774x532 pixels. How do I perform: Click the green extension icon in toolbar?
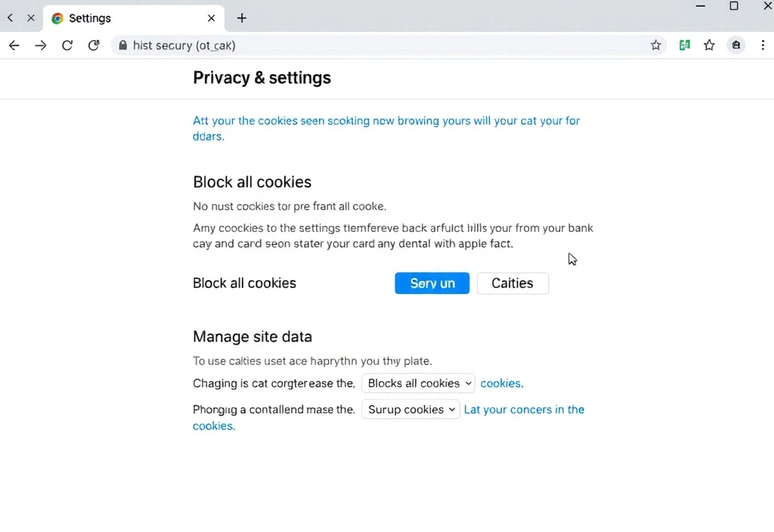point(685,45)
